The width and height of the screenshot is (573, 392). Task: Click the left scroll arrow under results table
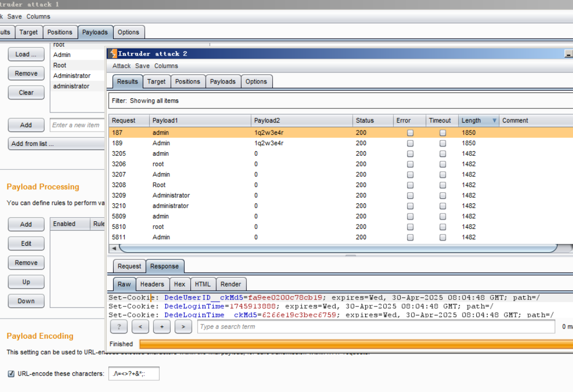(x=114, y=248)
